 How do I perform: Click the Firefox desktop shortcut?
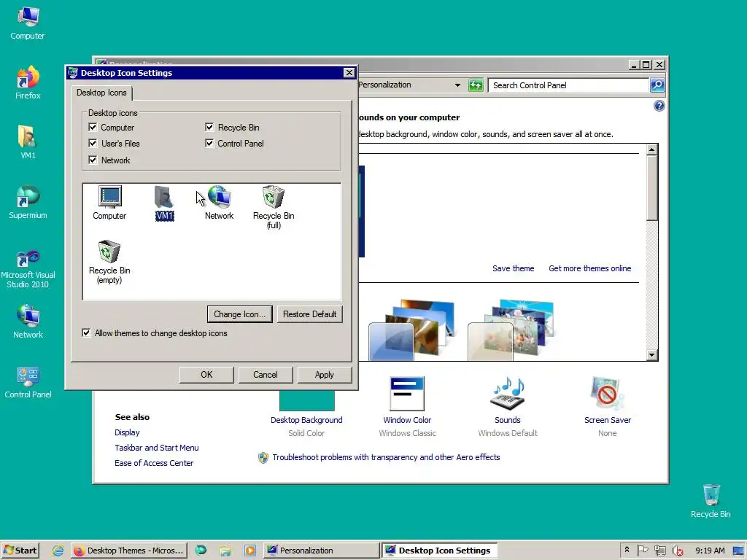click(28, 82)
